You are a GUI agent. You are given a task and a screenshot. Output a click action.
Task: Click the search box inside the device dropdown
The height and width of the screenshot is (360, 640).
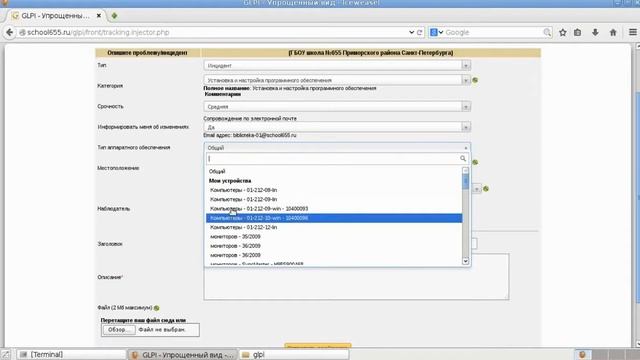click(x=337, y=158)
